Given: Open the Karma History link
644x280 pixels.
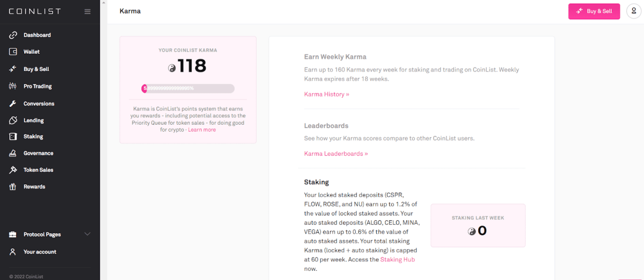Looking at the screenshot, I should (327, 94).
